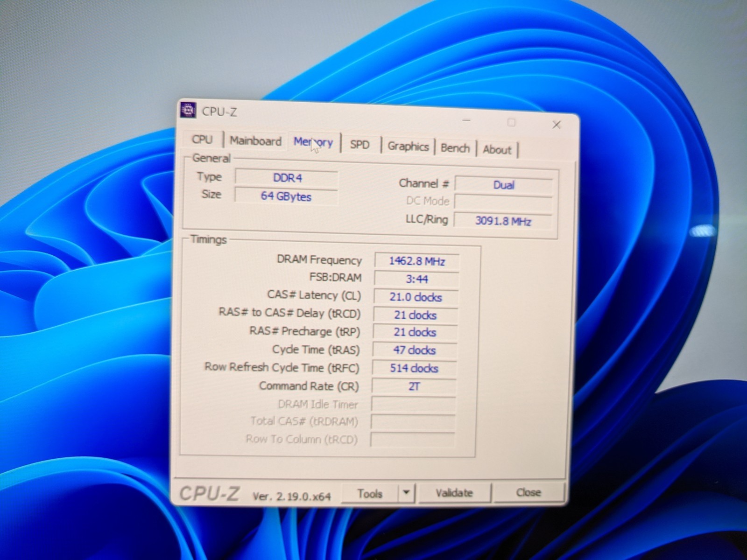Minimize the CPU-Z window
Viewport: 747px width, 560px height.
tap(466, 120)
